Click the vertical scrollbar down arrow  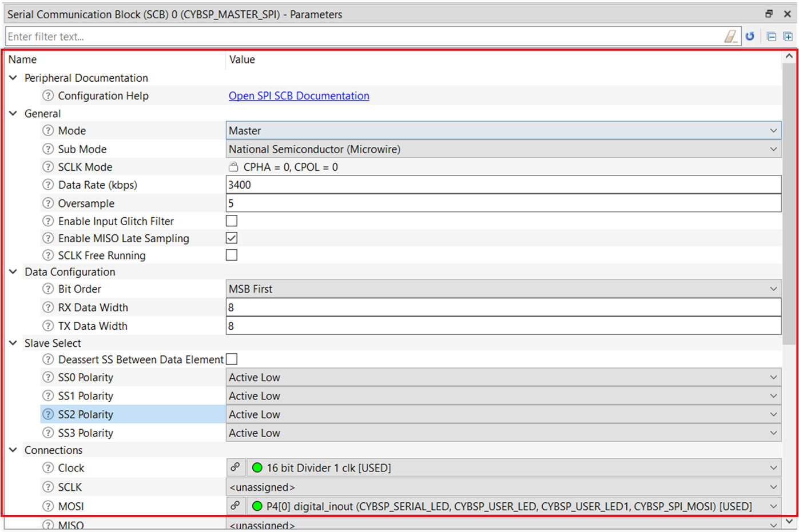789,522
